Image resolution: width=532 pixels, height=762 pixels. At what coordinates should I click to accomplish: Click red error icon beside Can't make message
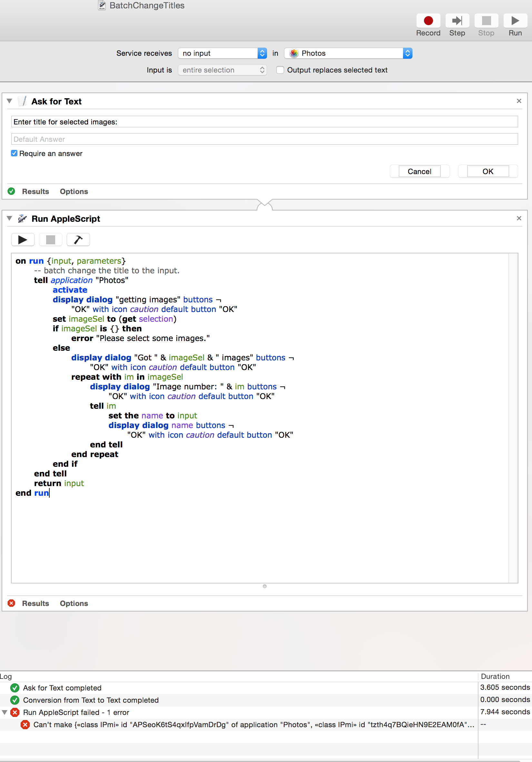(x=25, y=724)
